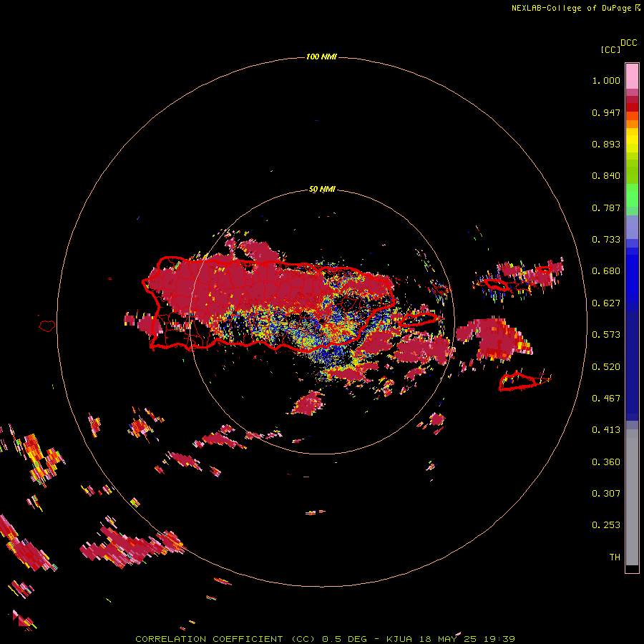Select the 1.000 scale value
Viewport: 644px width, 644px height.
(606, 80)
